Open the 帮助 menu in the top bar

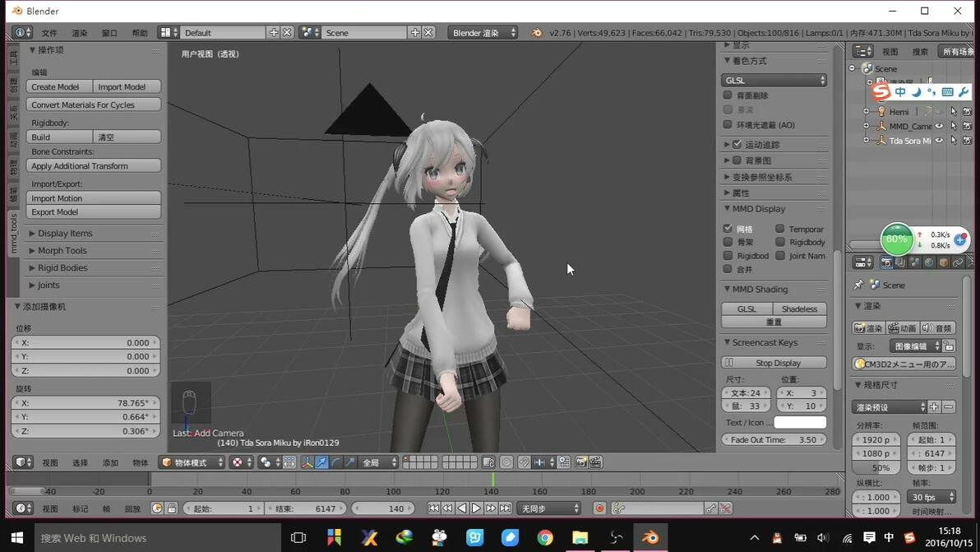pos(140,33)
